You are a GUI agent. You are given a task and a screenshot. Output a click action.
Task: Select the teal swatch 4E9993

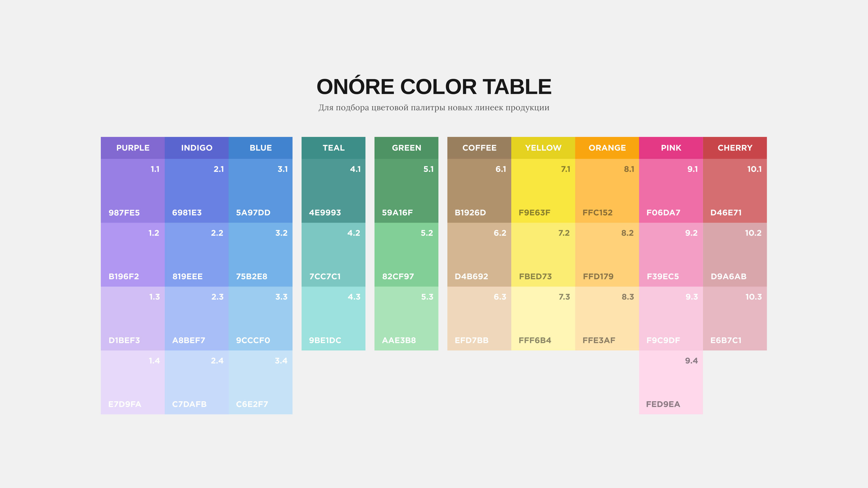333,191
